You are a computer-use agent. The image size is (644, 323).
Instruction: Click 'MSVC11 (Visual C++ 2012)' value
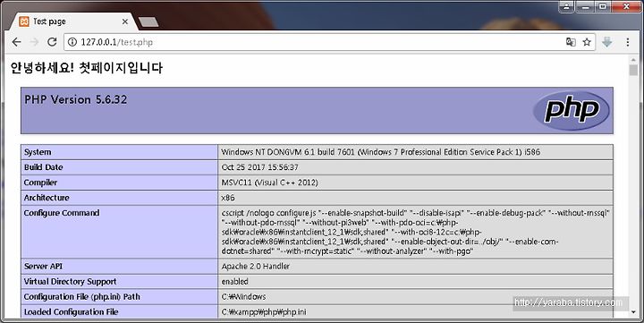point(269,183)
